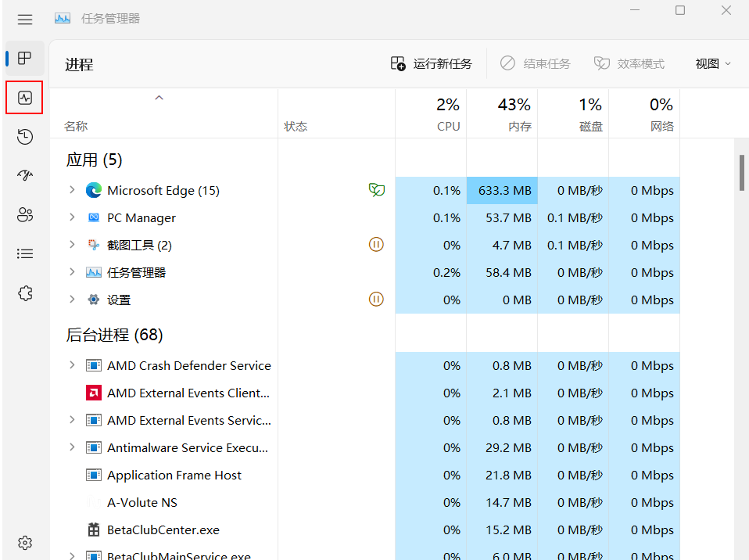Collapse sorting arrow above 名称 column
Viewport: 749px width, 560px height.
pos(159,98)
